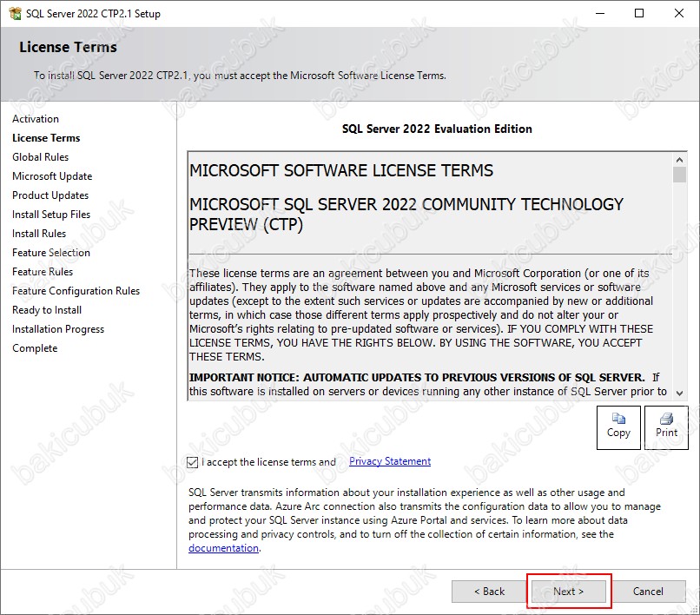
Task: Open the documentation link
Action: pyautogui.click(x=223, y=548)
